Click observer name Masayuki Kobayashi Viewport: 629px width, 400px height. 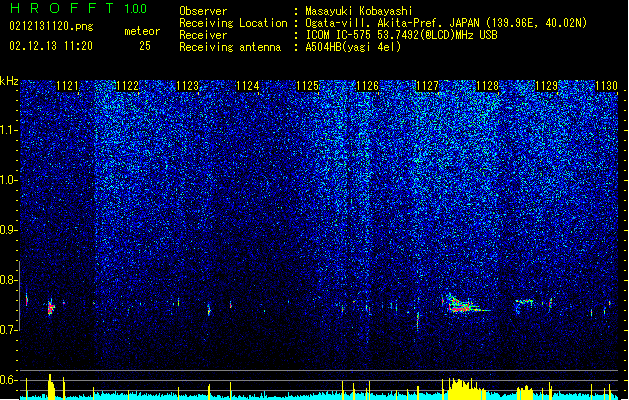point(359,11)
